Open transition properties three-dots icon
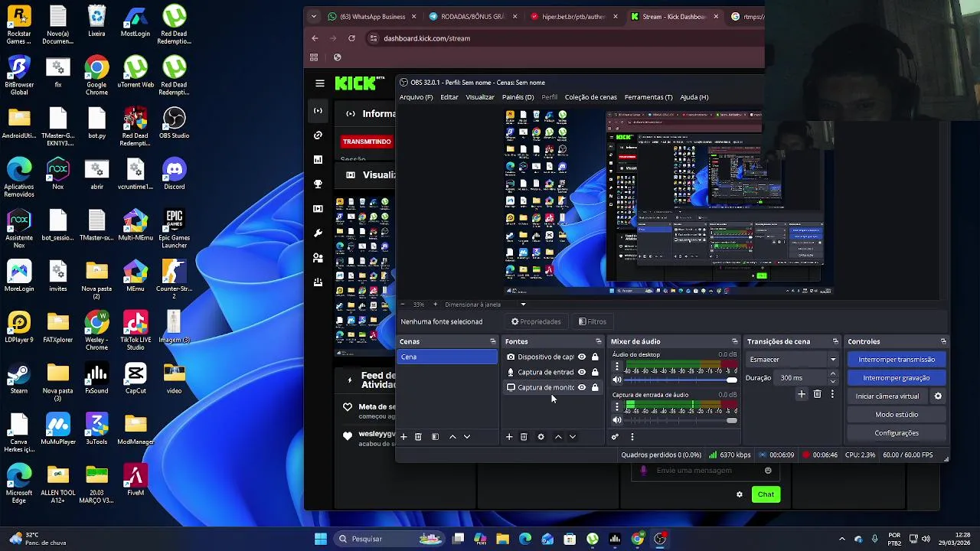Image resolution: width=980 pixels, height=551 pixels. pos(832,394)
